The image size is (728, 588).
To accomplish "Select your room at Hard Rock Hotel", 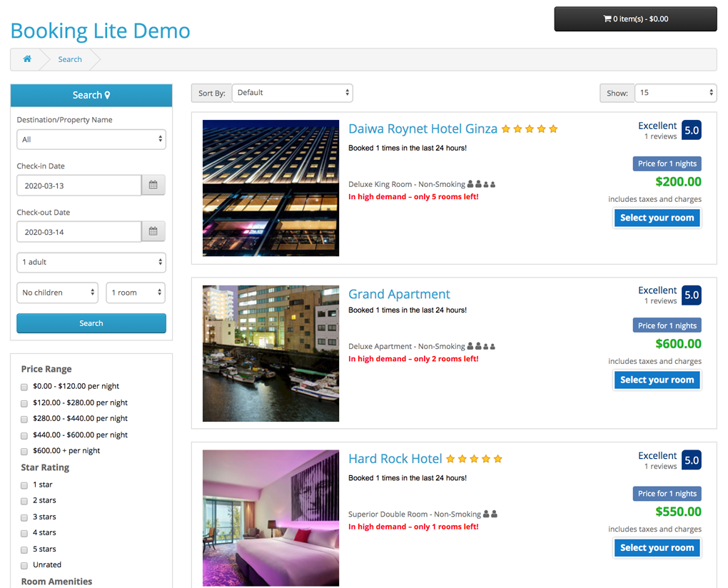I will (x=657, y=547).
